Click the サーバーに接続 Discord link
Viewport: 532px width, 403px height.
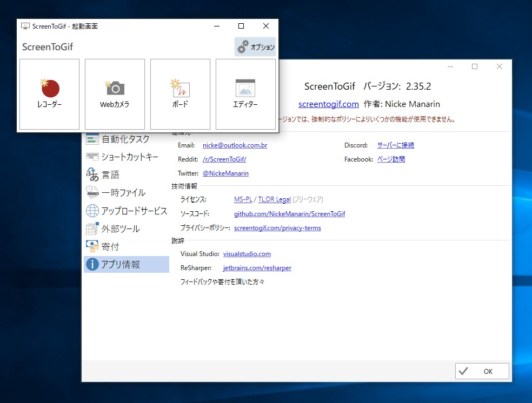pos(396,145)
